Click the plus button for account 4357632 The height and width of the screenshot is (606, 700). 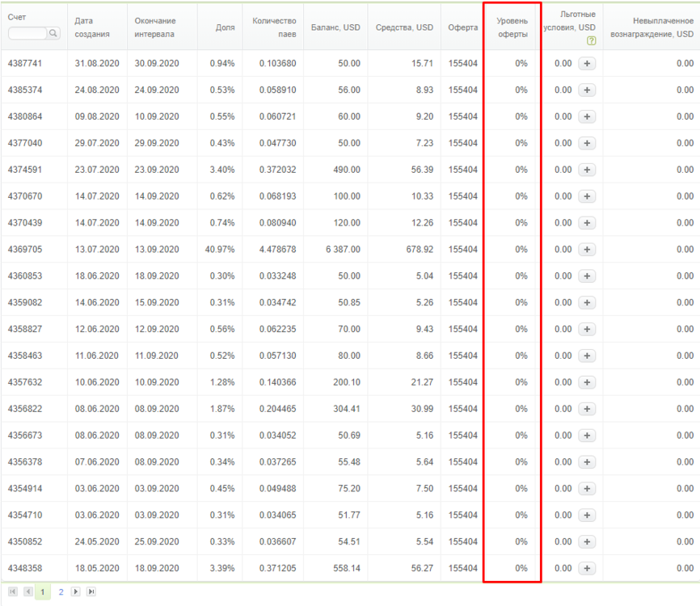point(587,382)
